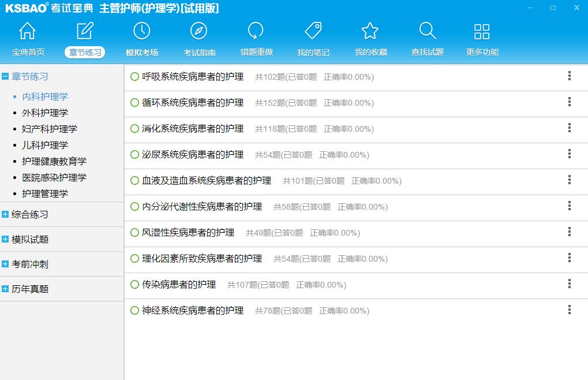Click the 模拟考场 clock icon
Image resolution: width=588 pixels, height=380 pixels.
coord(141,31)
